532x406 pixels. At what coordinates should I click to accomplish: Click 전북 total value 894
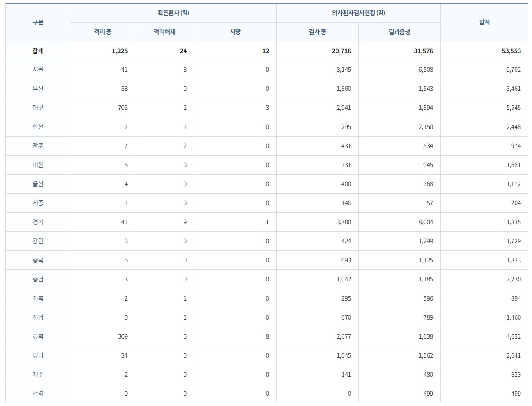point(516,298)
